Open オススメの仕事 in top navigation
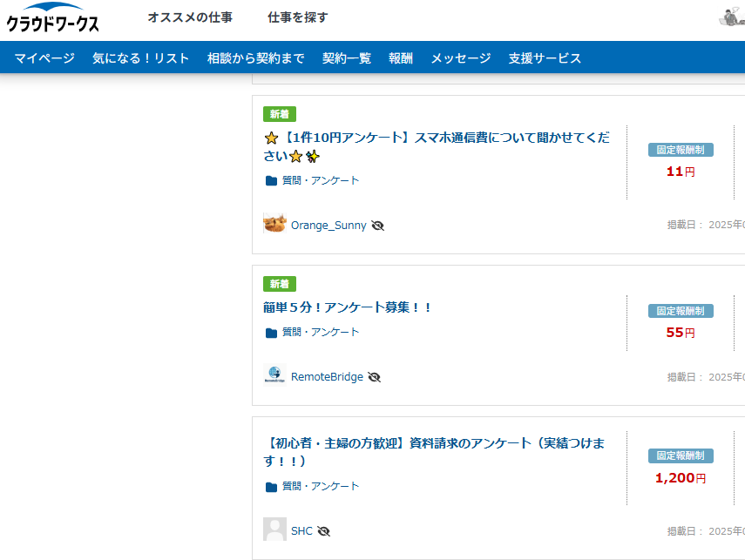The image size is (745, 560). click(x=190, y=17)
